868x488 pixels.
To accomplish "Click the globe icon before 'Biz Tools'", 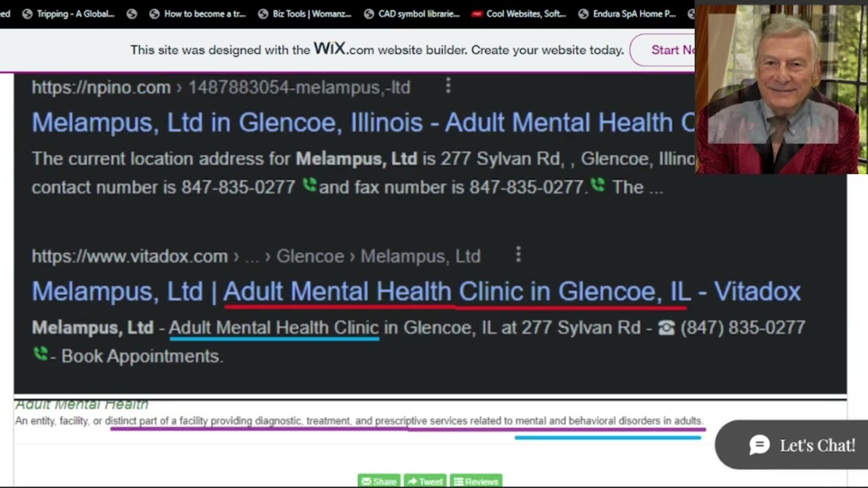I will [x=262, y=14].
